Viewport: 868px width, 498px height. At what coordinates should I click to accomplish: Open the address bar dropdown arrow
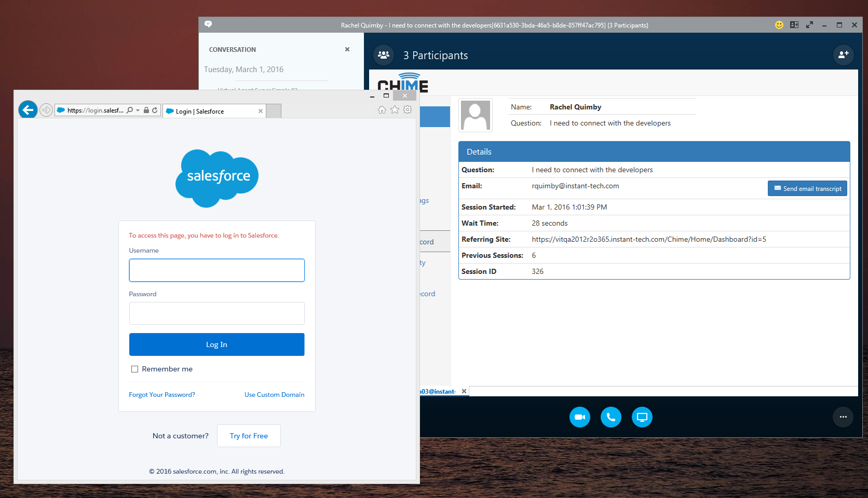click(x=138, y=110)
